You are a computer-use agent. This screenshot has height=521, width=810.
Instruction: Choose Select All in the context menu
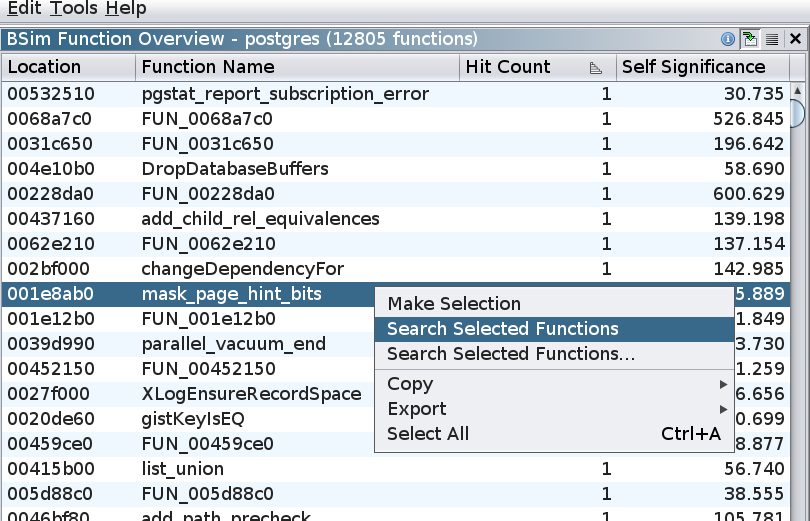pos(428,434)
